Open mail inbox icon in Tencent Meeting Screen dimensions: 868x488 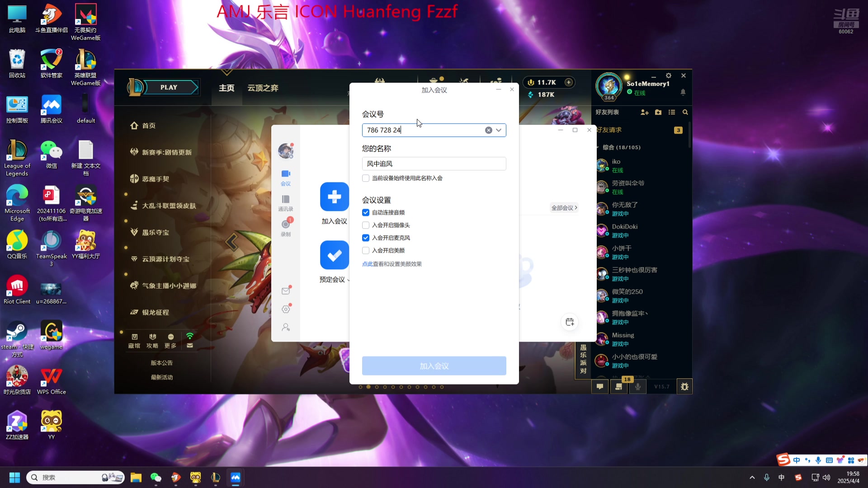(286, 291)
